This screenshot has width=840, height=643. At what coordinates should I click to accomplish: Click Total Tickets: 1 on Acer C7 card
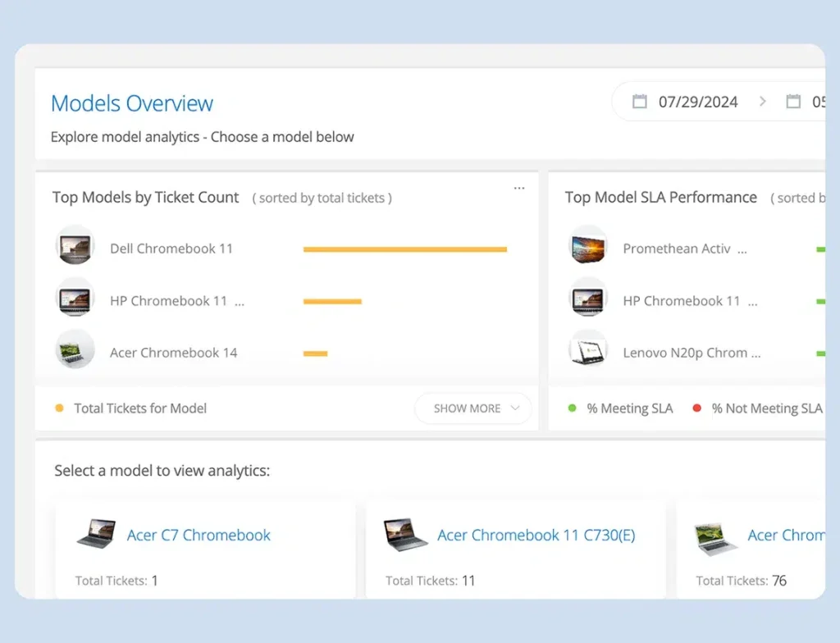116,581
